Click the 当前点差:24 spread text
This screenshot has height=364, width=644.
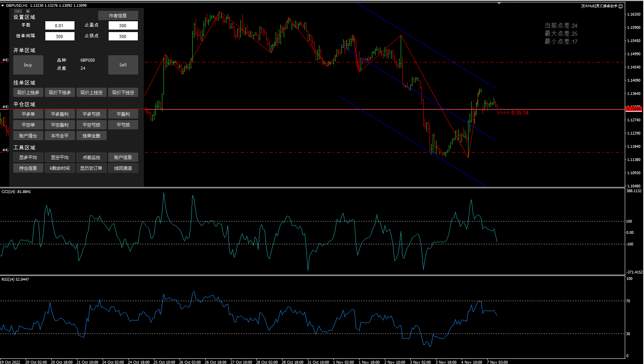click(x=561, y=26)
